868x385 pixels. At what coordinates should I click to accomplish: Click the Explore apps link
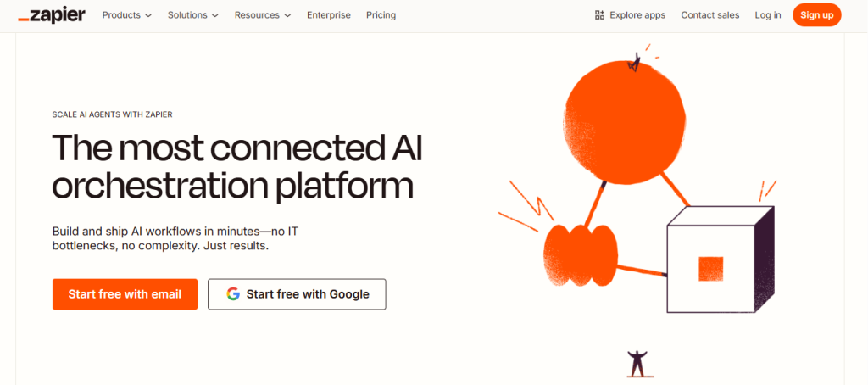click(637, 15)
